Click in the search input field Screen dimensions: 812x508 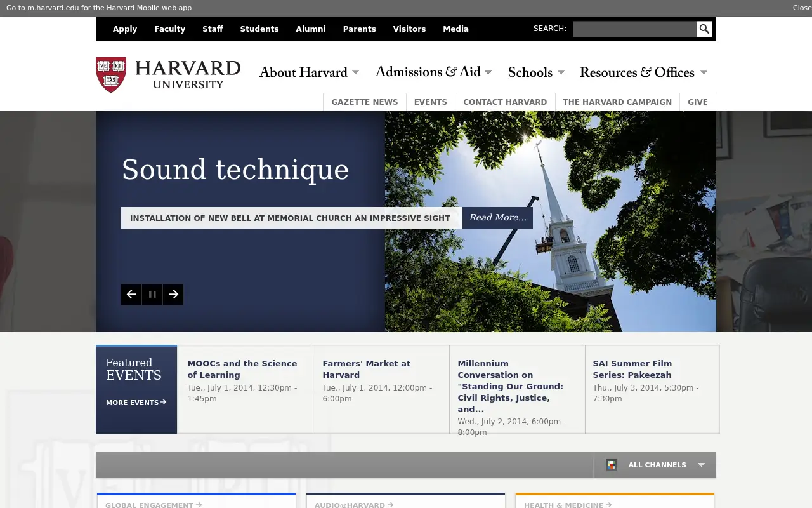point(634,29)
